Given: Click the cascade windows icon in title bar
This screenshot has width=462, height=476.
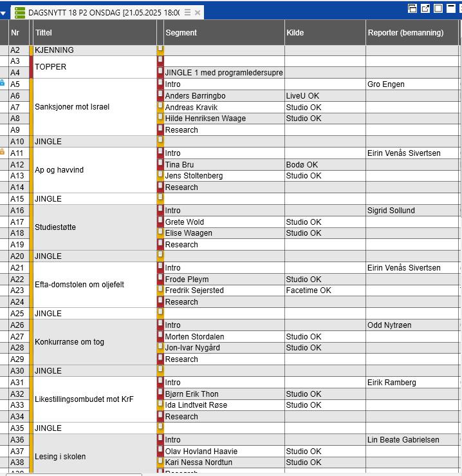Looking at the screenshot, I should coord(412,8).
